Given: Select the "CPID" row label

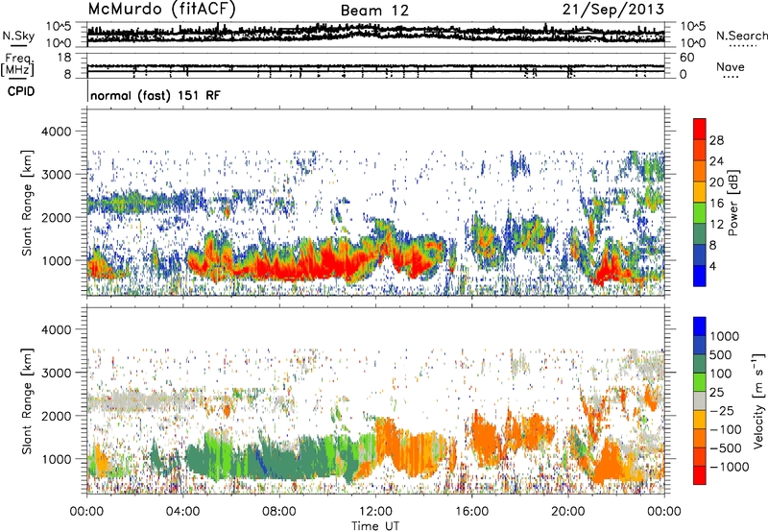Looking at the screenshot, I should coord(21,91).
